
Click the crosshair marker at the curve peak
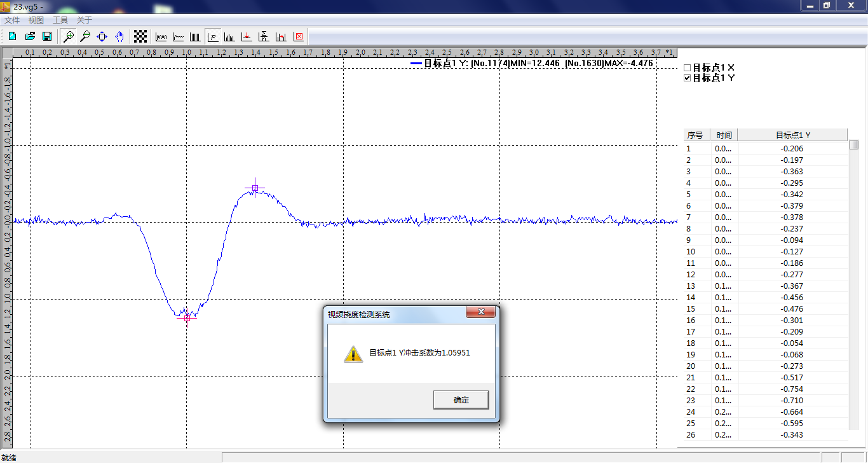pos(255,188)
